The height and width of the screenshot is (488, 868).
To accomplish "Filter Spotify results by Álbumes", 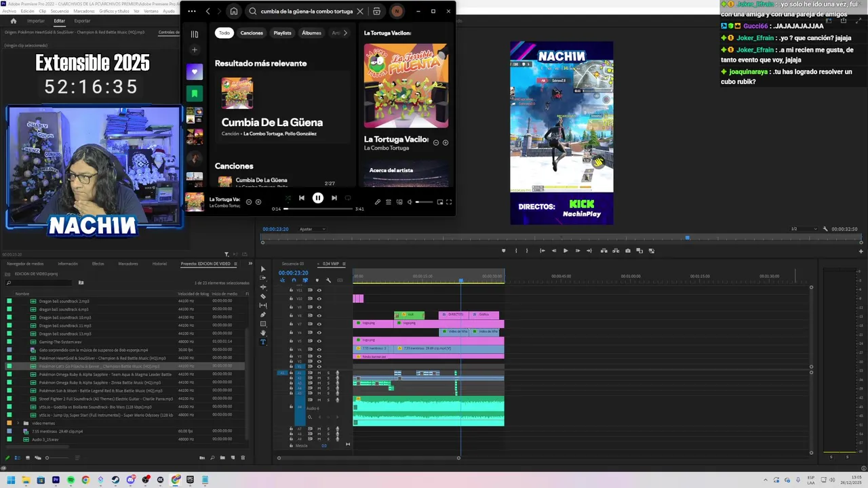I will click(311, 33).
